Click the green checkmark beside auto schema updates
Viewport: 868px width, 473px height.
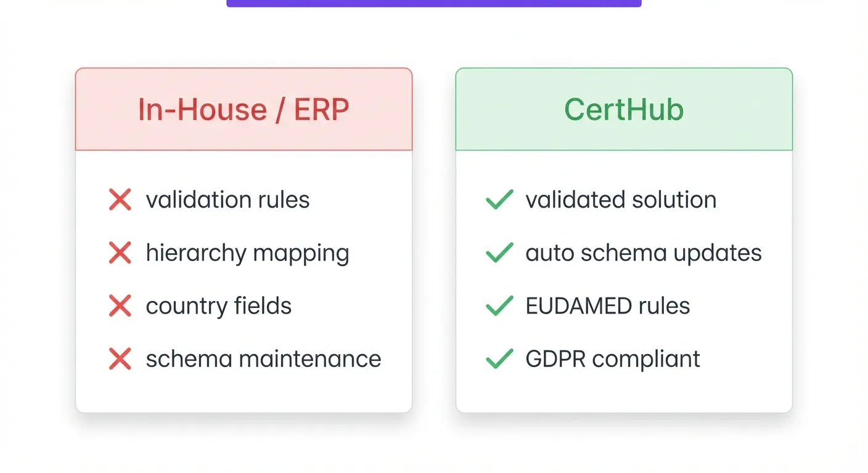(x=499, y=253)
